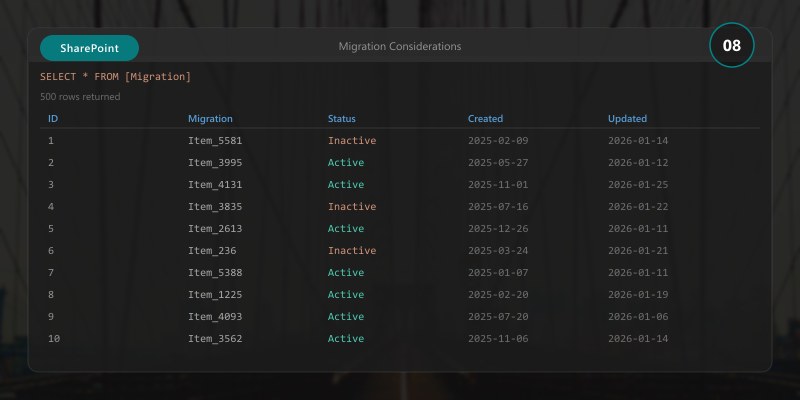Sort by the Migration column header

point(210,118)
